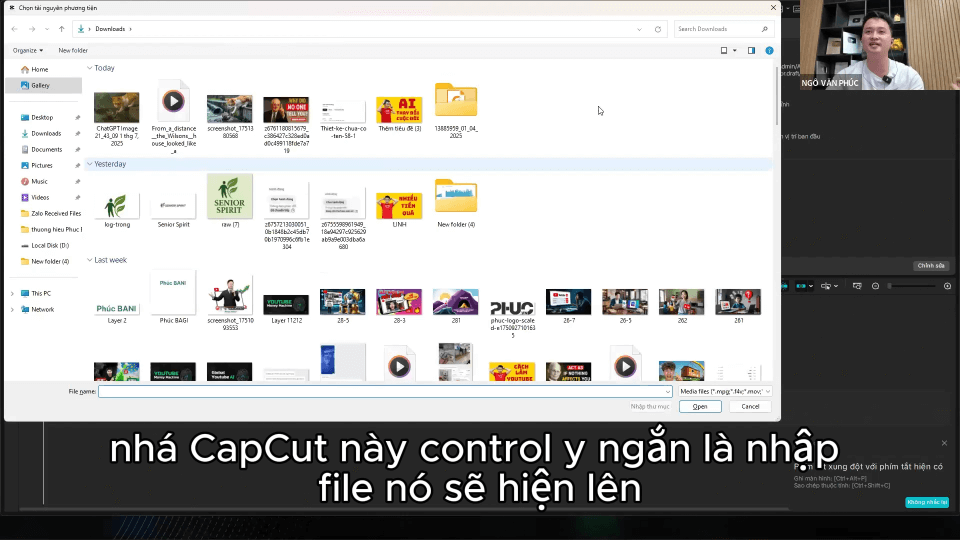Viewport: 960px width, 540px height.
Task: Expand the address bar history dropdown
Action: coord(639,29)
